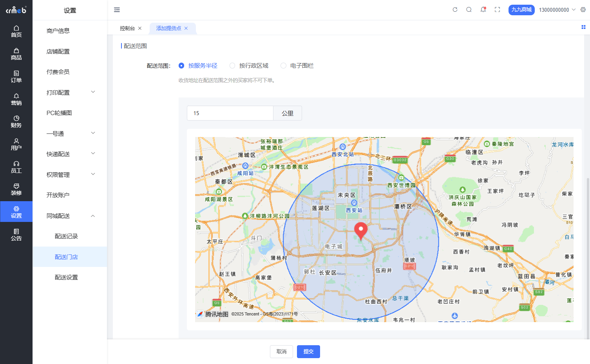Image resolution: width=590 pixels, height=364 pixels.
Task: Select 按行政区域 radio option
Action: [232, 66]
